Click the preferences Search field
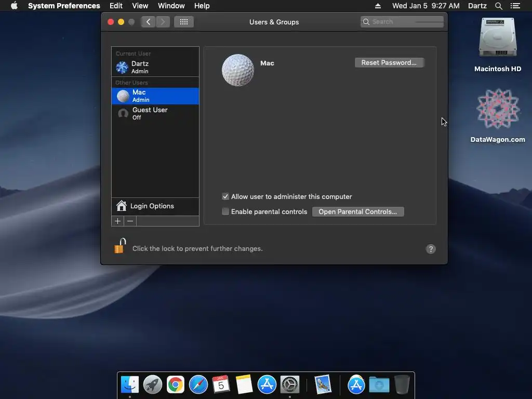The image size is (532, 399). tap(402, 22)
